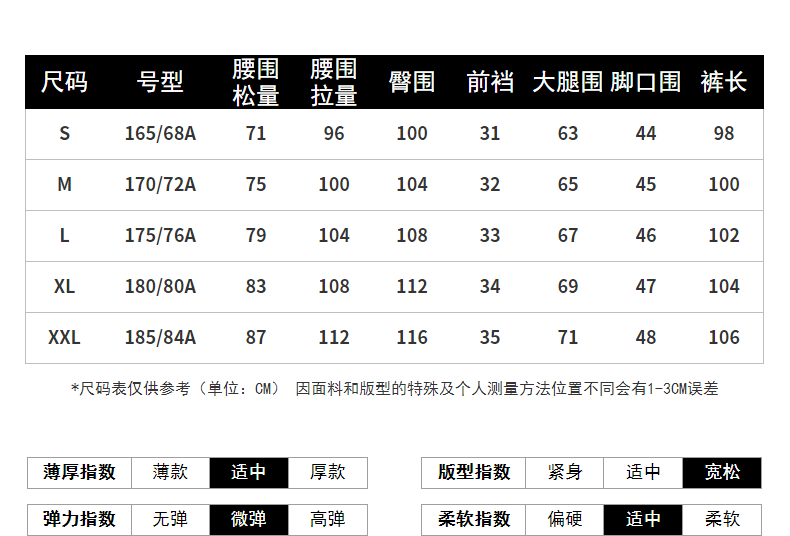This screenshot has height=536, width=790.
Task: Click 大腿围 value 69 in XL row
Action: [568, 286]
